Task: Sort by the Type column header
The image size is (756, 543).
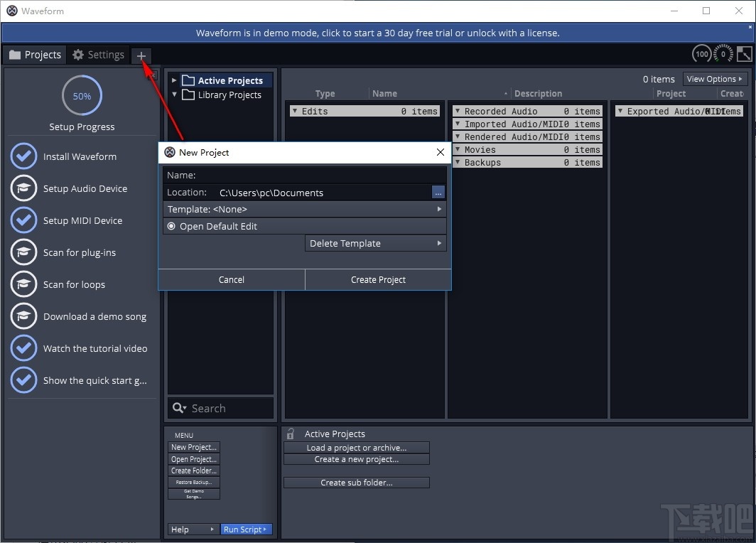Action: (325, 94)
